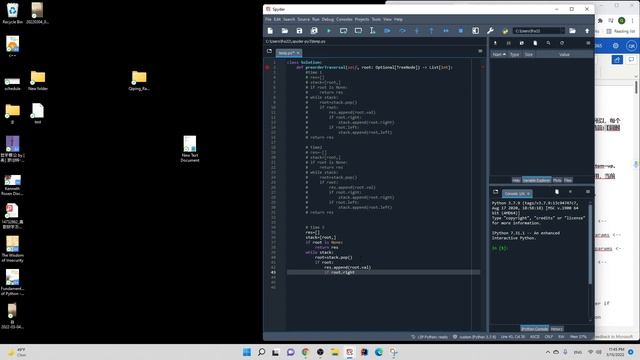Image resolution: width=640 pixels, height=360 pixels.
Task: Select the Console 1/A tab
Action: [517, 193]
